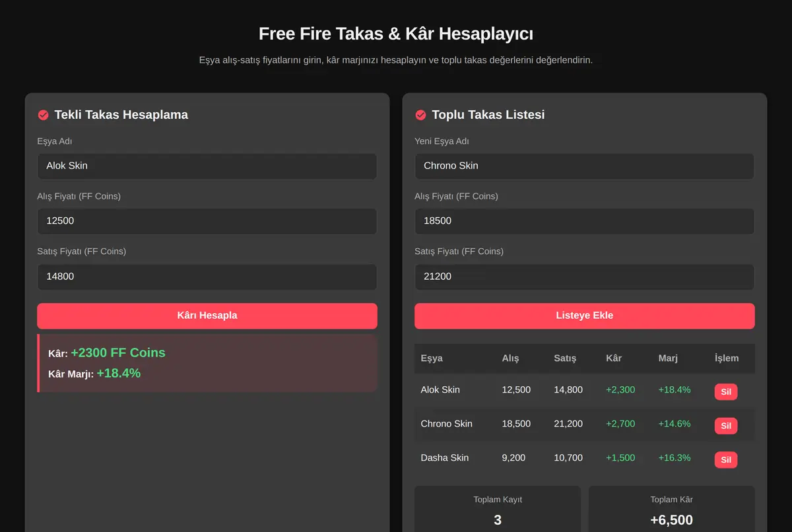Image resolution: width=792 pixels, height=532 pixels.
Task: Delete the Alok Skin row with Sil
Action: coord(726,391)
